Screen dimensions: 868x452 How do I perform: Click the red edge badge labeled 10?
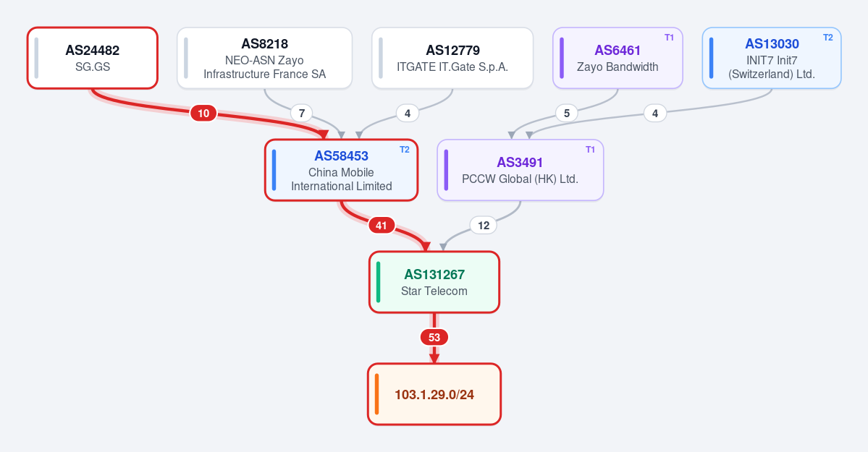pos(203,114)
